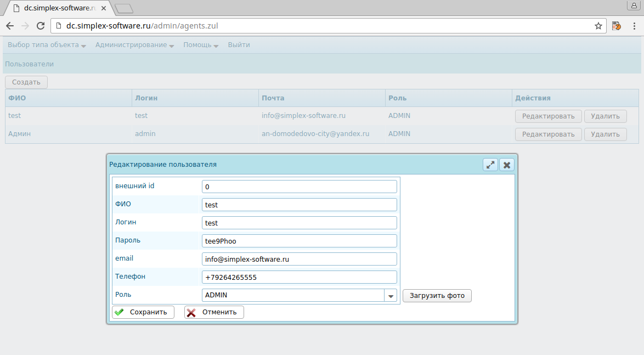Click the Загрузить фото button

(x=437, y=296)
